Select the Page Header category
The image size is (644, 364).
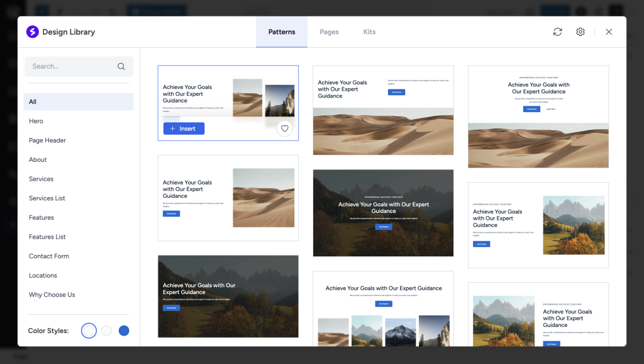(47, 140)
